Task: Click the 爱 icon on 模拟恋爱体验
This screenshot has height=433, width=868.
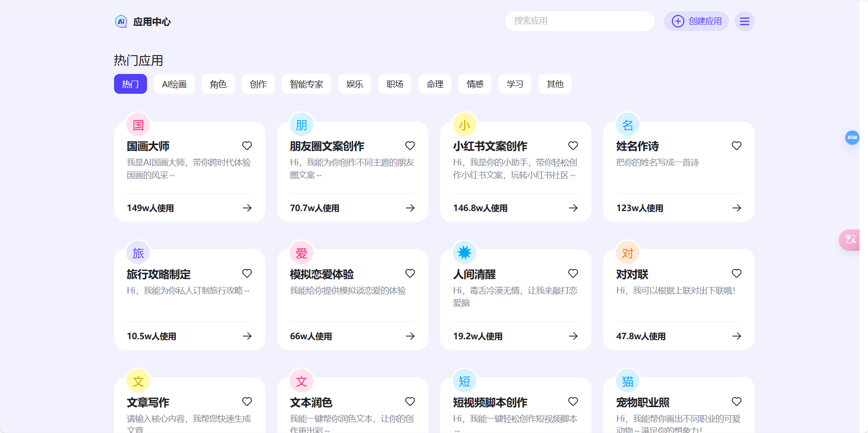Action: point(301,252)
